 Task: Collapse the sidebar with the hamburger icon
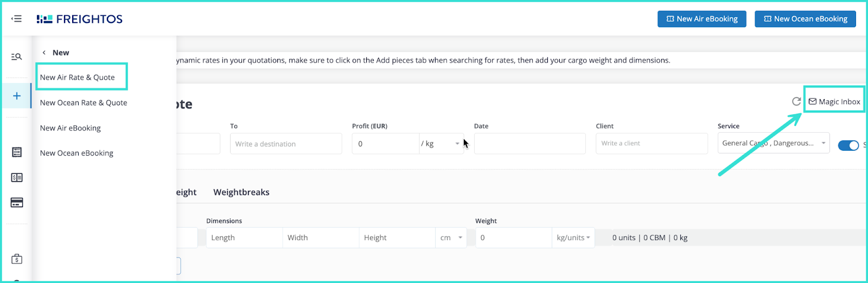tap(17, 19)
